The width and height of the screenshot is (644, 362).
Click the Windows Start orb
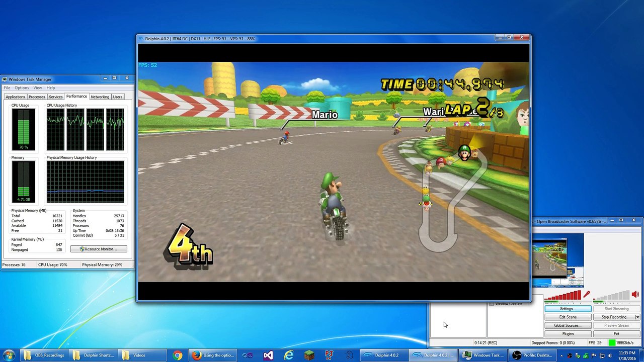click(x=9, y=355)
